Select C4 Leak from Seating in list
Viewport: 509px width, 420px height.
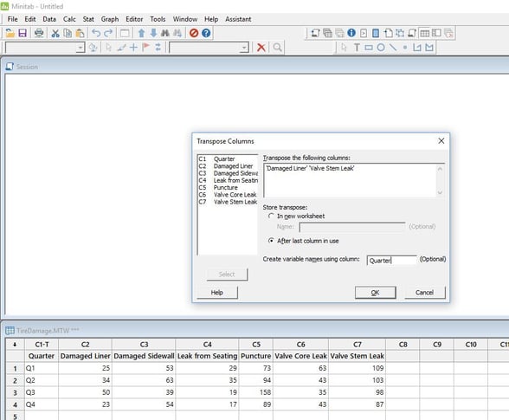coord(227,180)
